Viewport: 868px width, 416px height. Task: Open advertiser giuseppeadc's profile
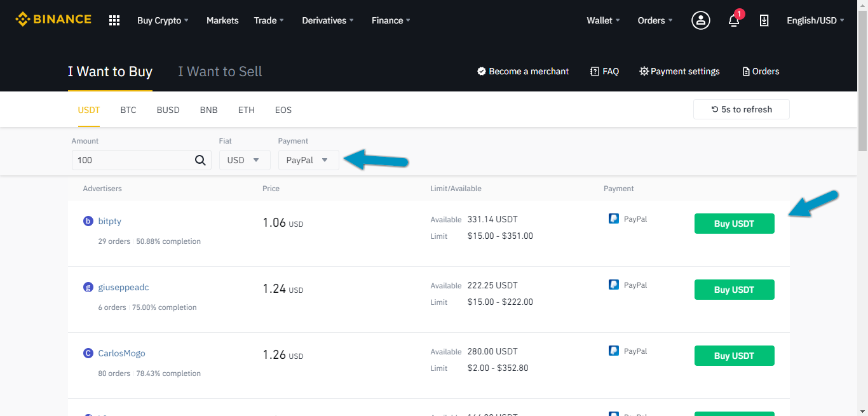pyautogui.click(x=123, y=287)
